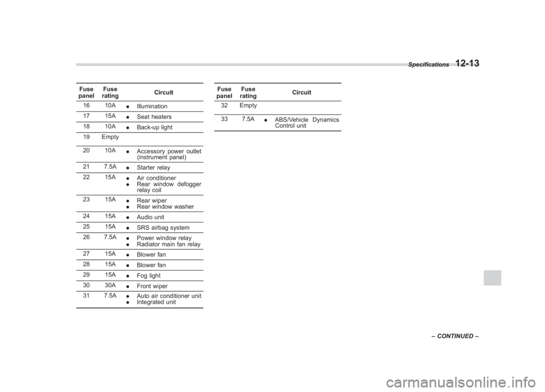Select the '30A' fuse rating
The image size is (545, 392).
click(110, 285)
